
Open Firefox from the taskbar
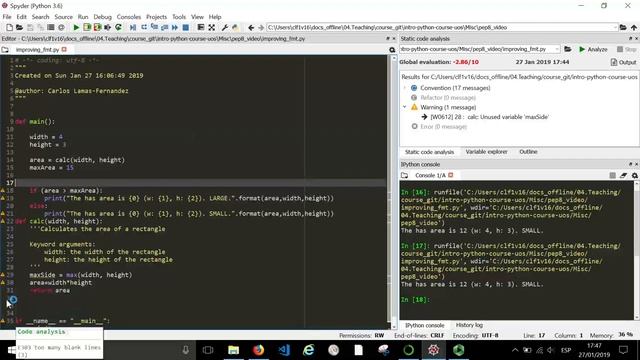point(258,350)
